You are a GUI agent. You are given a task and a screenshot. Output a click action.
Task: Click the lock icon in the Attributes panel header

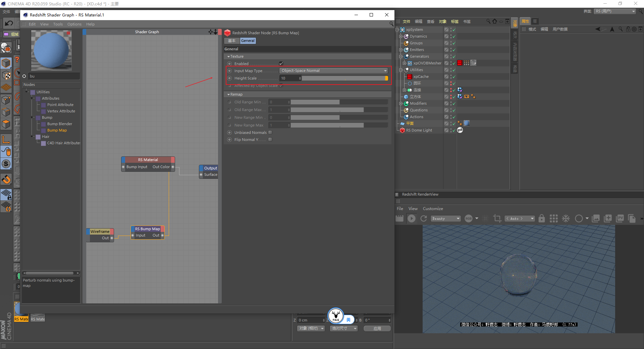(628, 29)
